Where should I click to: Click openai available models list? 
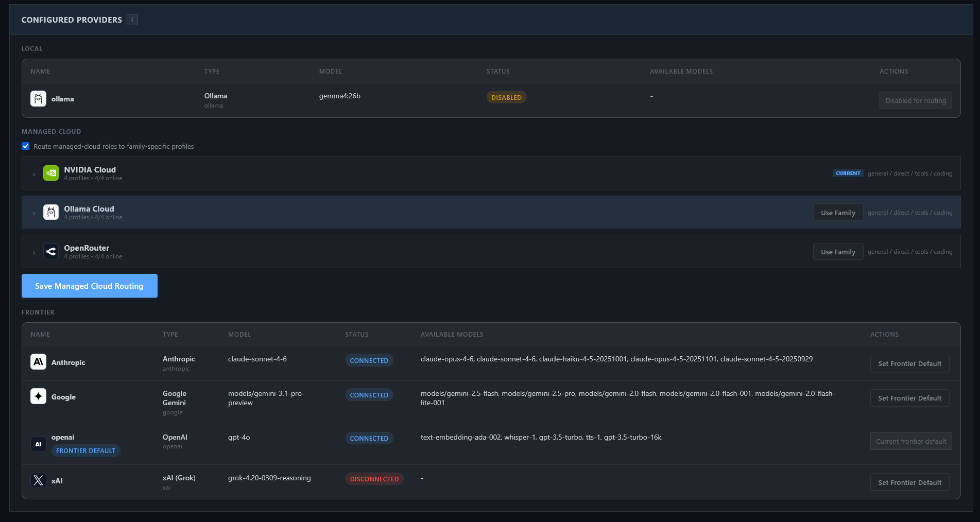tap(541, 437)
